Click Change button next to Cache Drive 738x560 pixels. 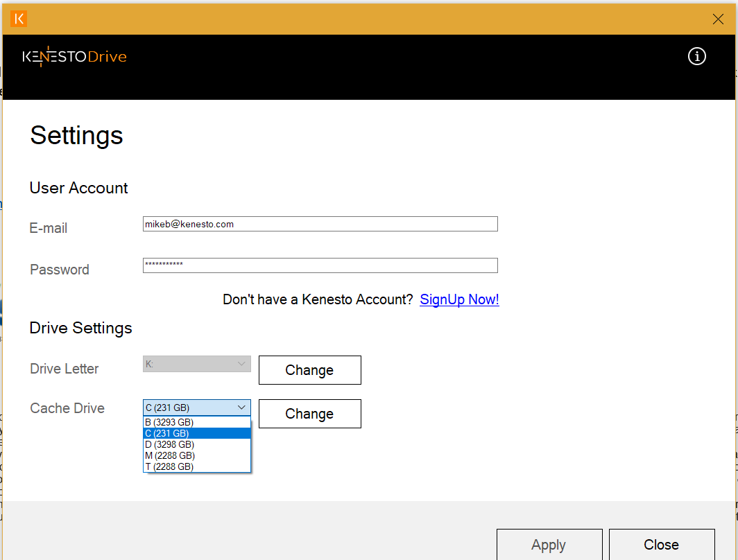309,414
